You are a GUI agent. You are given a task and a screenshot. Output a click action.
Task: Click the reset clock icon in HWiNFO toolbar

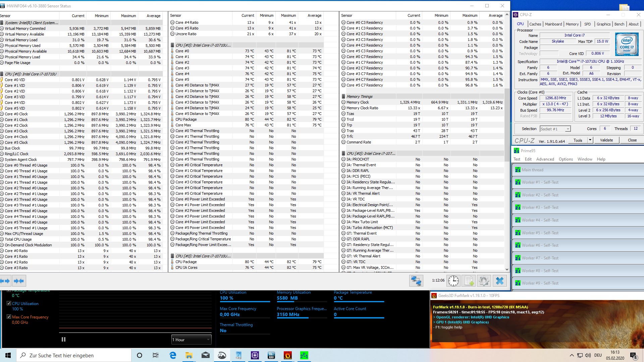click(453, 281)
